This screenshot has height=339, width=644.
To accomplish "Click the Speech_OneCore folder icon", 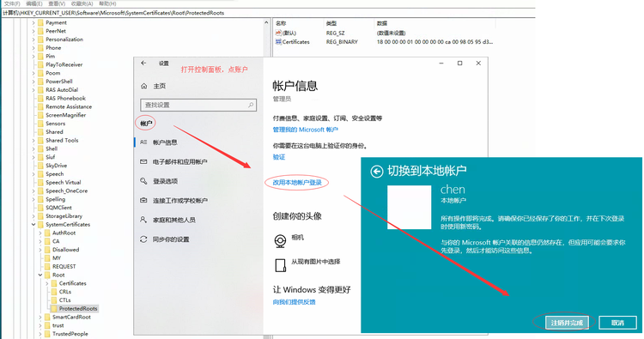I will [x=40, y=191].
